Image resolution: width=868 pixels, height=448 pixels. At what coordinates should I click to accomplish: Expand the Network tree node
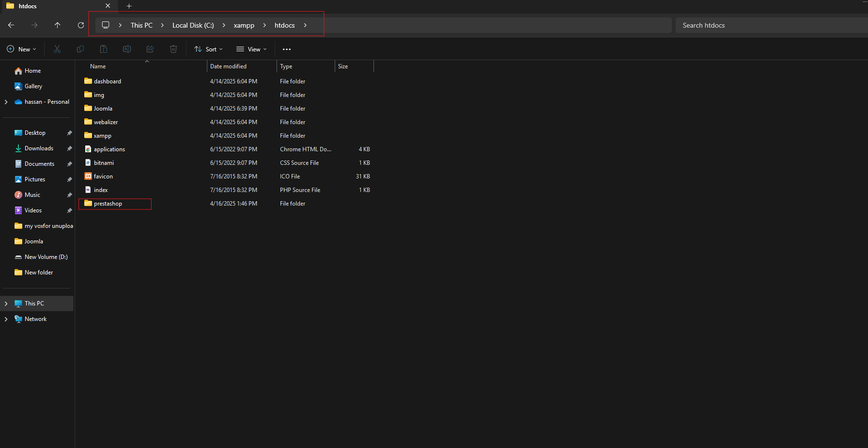pyautogui.click(x=6, y=319)
